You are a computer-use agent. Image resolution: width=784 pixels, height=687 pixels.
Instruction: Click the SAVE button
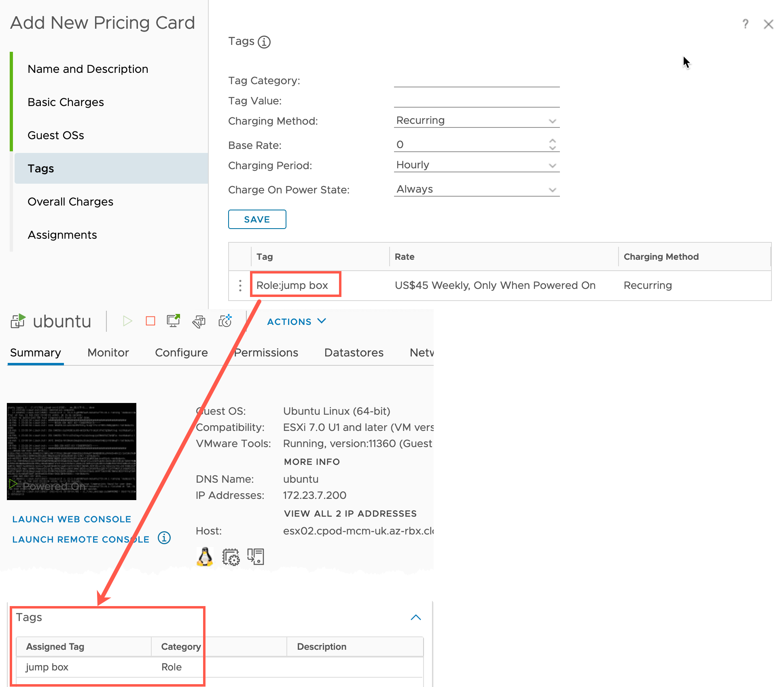tap(257, 219)
